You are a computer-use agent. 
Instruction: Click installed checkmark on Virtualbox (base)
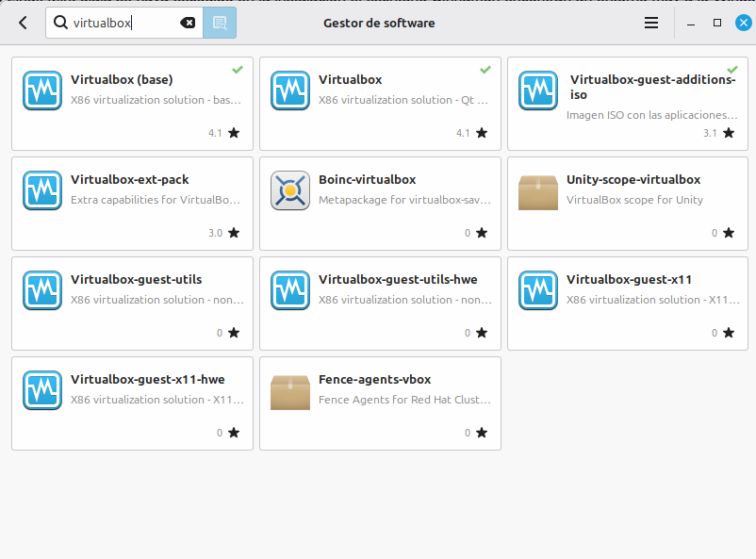pyautogui.click(x=238, y=70)
